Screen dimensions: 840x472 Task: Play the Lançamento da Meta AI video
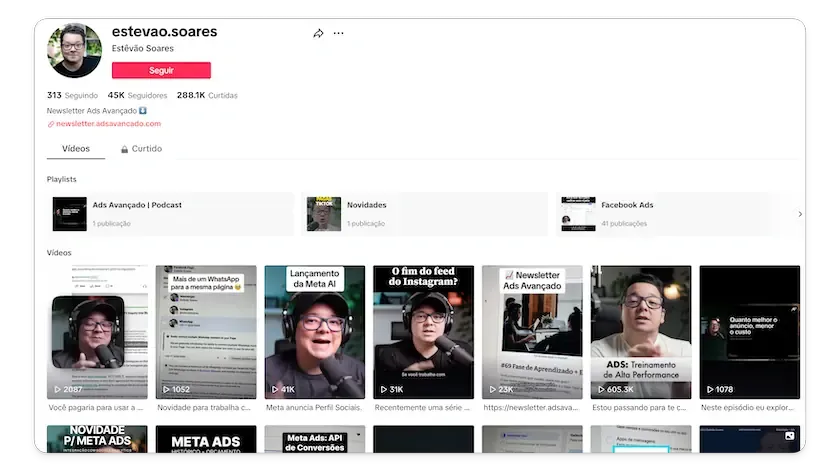point(315,332)
